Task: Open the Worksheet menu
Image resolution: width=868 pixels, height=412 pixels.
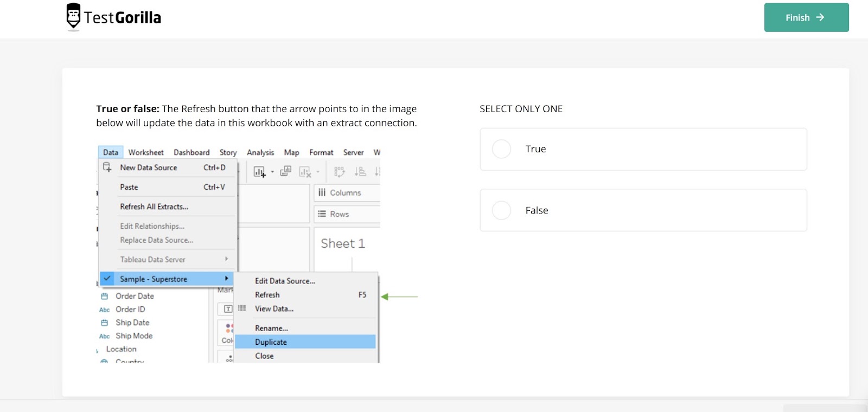Action: [146, 152]
